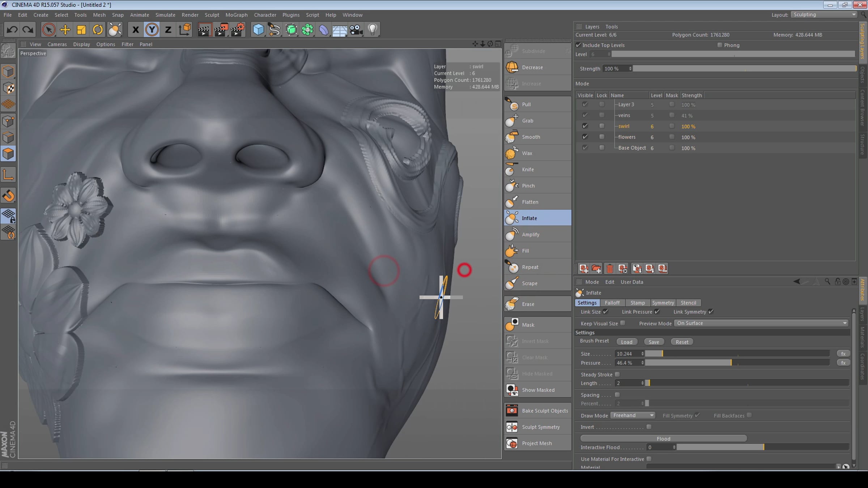Open the viewport Cameras menu
Viewport: 868px width, 488px height.
(x=57, y=44)
